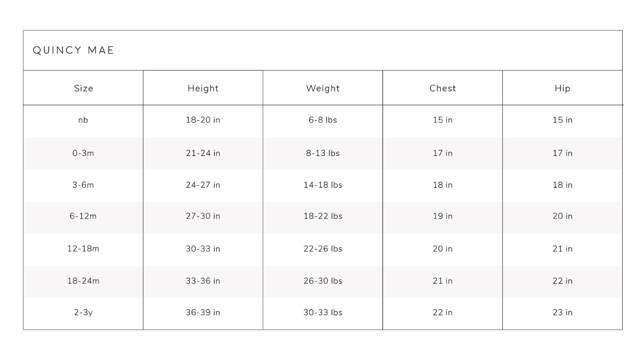The height and width of the screenshot is (340, 644).
Task: Select the 19 in chest value
Action: click(443, 217)
